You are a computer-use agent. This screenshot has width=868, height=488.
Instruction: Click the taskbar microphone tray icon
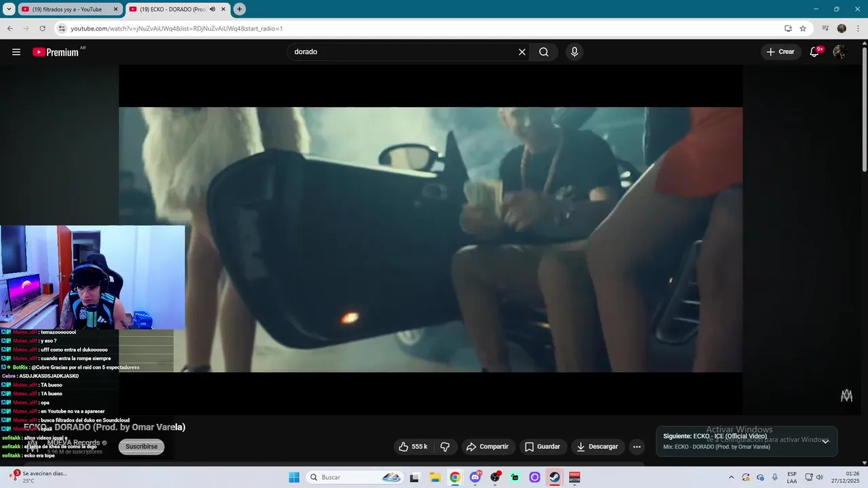[x=775, y=477]
